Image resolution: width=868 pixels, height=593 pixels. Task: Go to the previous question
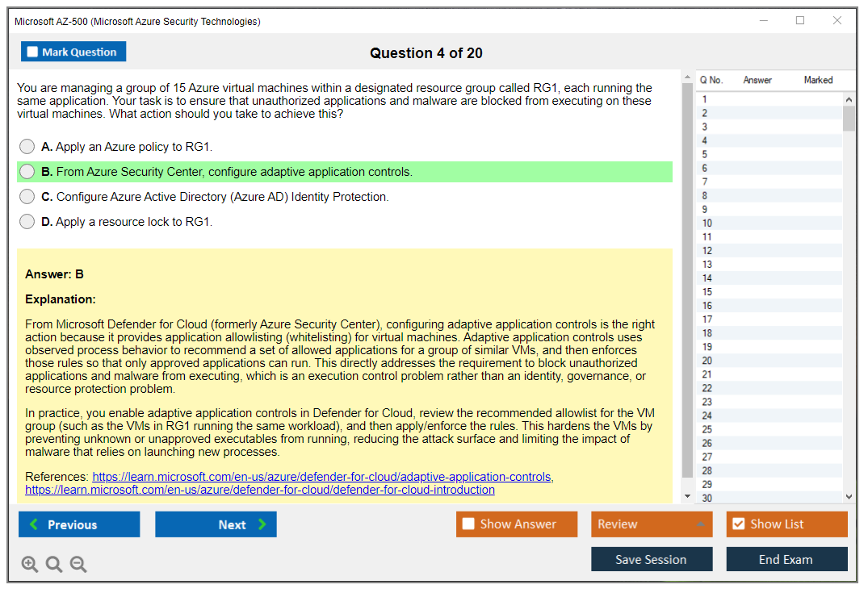point(79,524)
